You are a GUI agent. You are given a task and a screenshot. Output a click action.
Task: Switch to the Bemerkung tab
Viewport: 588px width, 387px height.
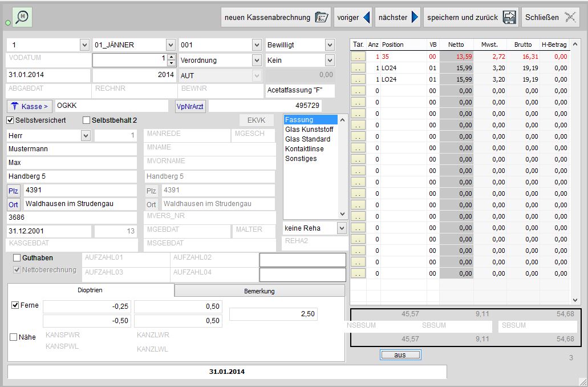[x=259, y=291]
